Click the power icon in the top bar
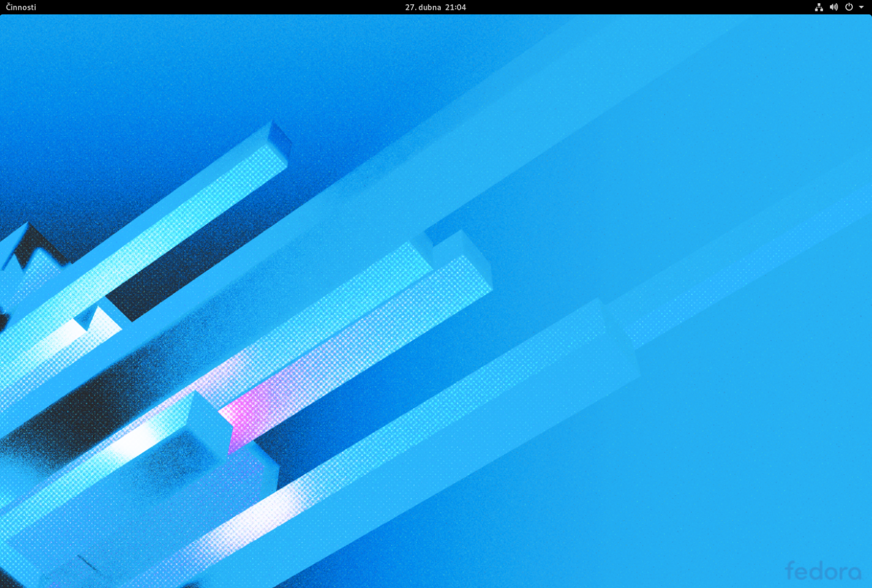Image resolution: width=872 pixels, height=588 pixels. pyautogui.click(x=848, y=7)
